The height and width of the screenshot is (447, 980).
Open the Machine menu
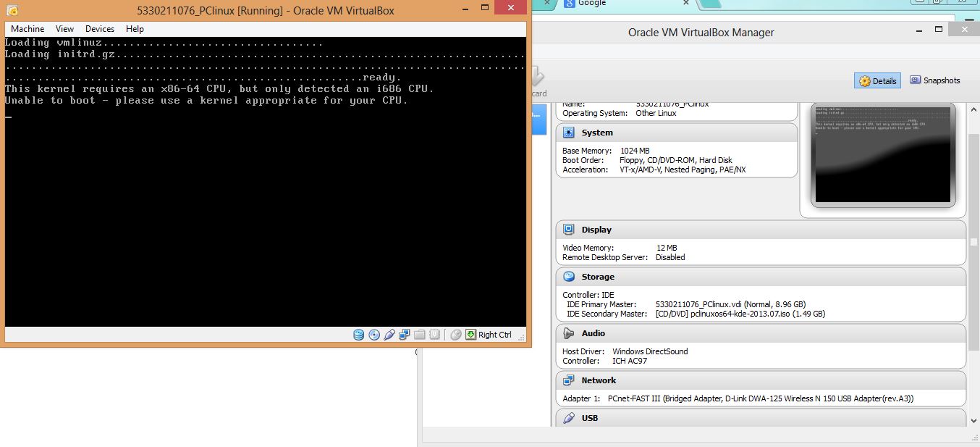pos(28,29)
